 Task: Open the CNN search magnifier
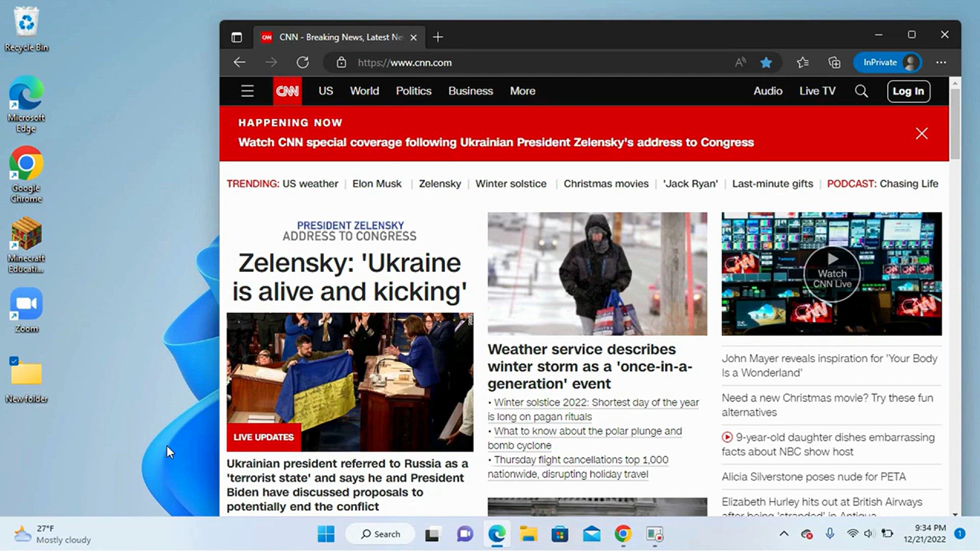point(862,91)
